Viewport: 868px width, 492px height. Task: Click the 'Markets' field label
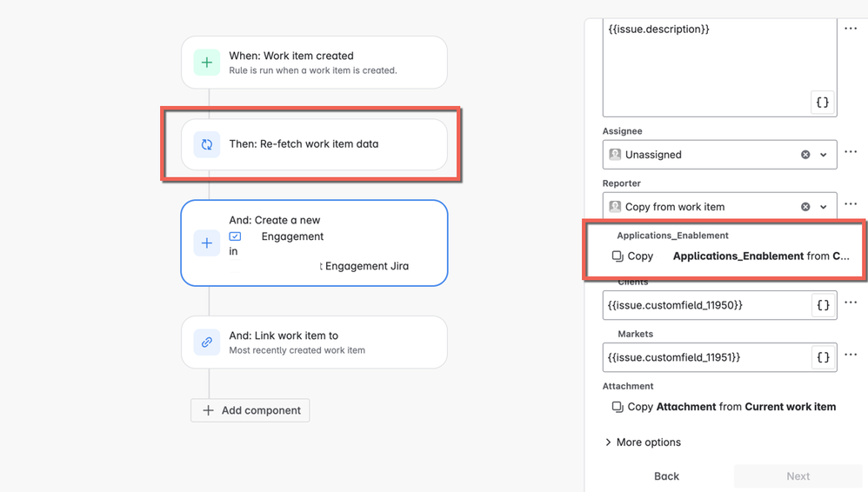(635, 334)
